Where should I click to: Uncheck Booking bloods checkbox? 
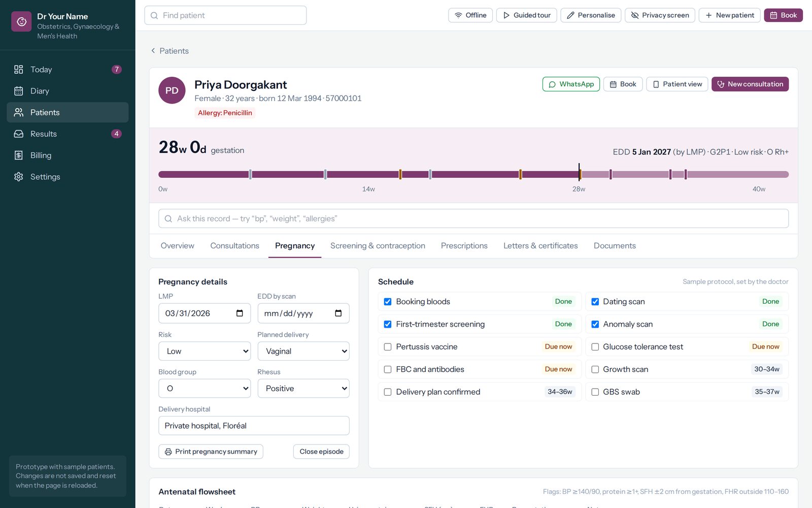point(388,302)
